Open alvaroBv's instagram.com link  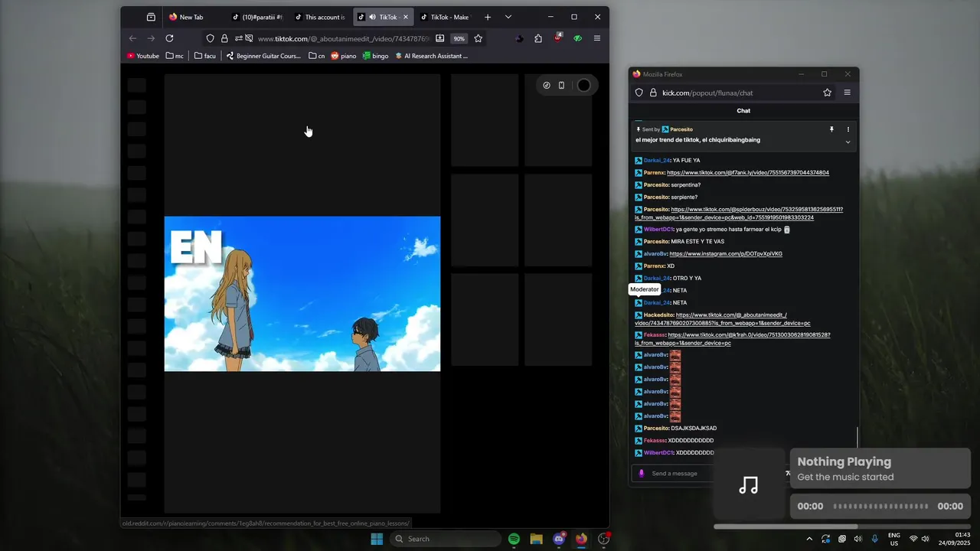point(726,254)
